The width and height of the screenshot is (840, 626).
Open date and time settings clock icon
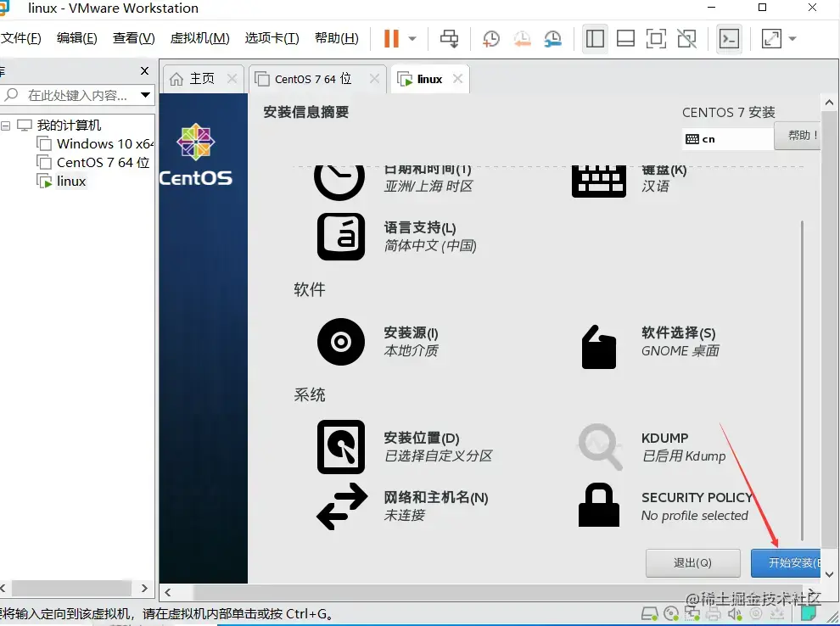[339, 182]
